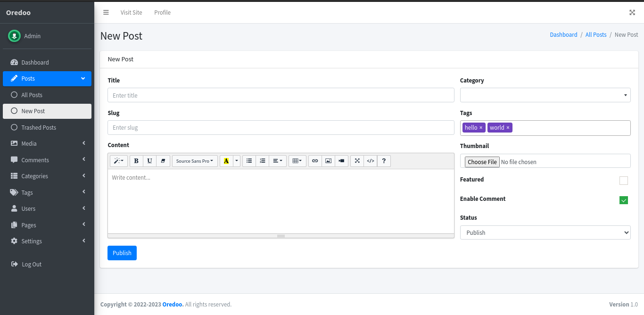This screenshot has width=644, height=315.
Task: Insert a picture into the content
Action: point(328,161)
